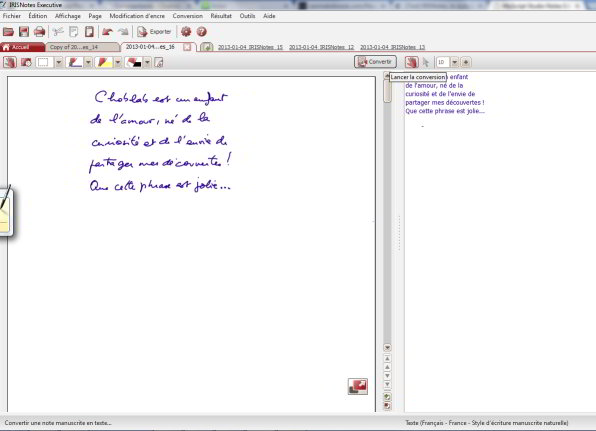The image size is (596, 431).
Task: Click the font size field showing 10
Action: point(443,62)
